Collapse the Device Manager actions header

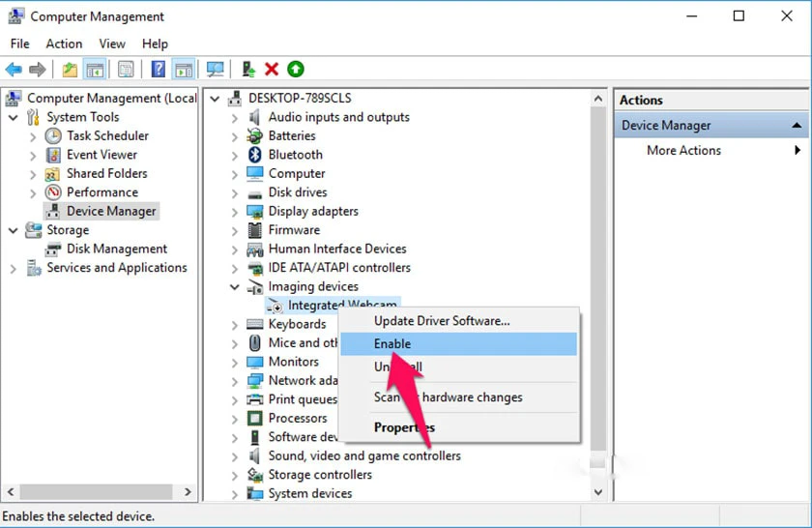click(x=797, y=126)
